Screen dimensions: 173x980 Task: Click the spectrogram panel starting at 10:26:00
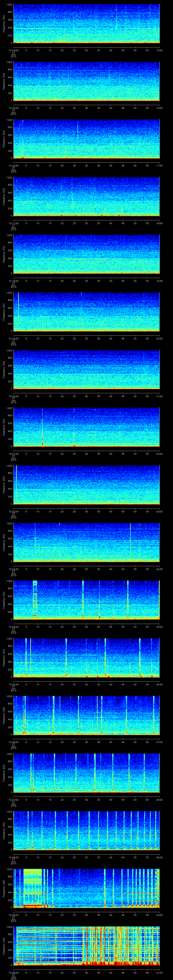[x=87, y=715]
